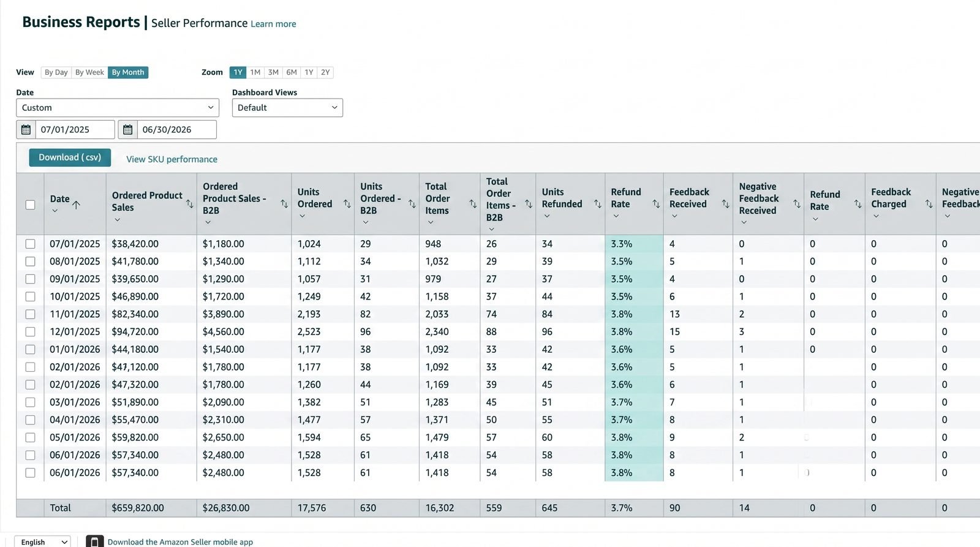Viewport: 980px width, 547px height.
Task: Open the end date calendar icon
Action: [x=127, y=130]
